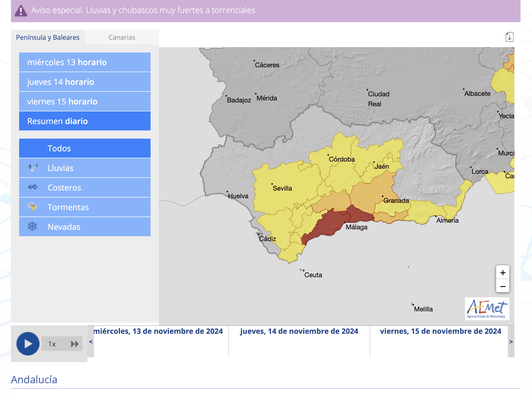532x398 pixels.
Task: Click the Albacete label on the map
Action: click(x=477, y=94)
